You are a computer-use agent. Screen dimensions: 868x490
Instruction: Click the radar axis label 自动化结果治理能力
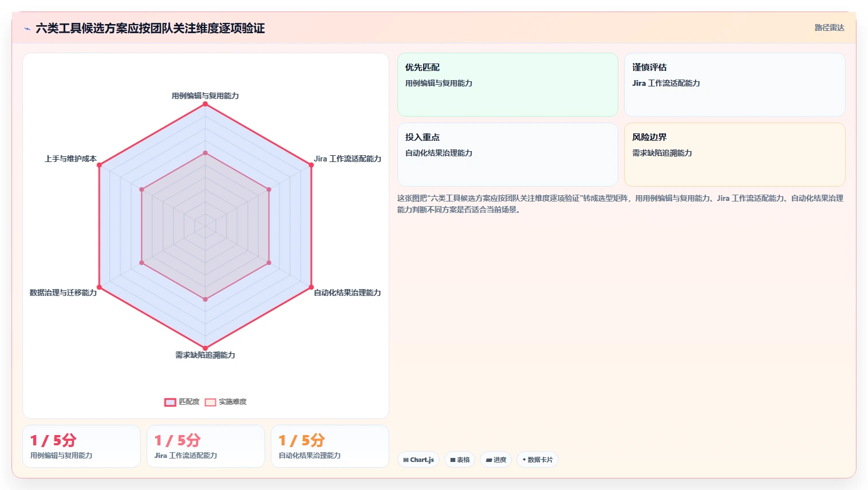(348, 293)
